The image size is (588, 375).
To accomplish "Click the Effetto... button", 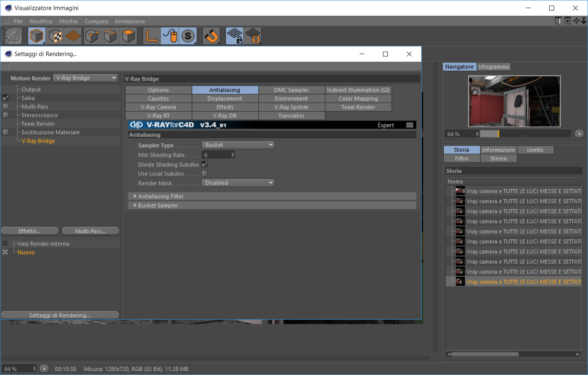I will coord(30,231).
